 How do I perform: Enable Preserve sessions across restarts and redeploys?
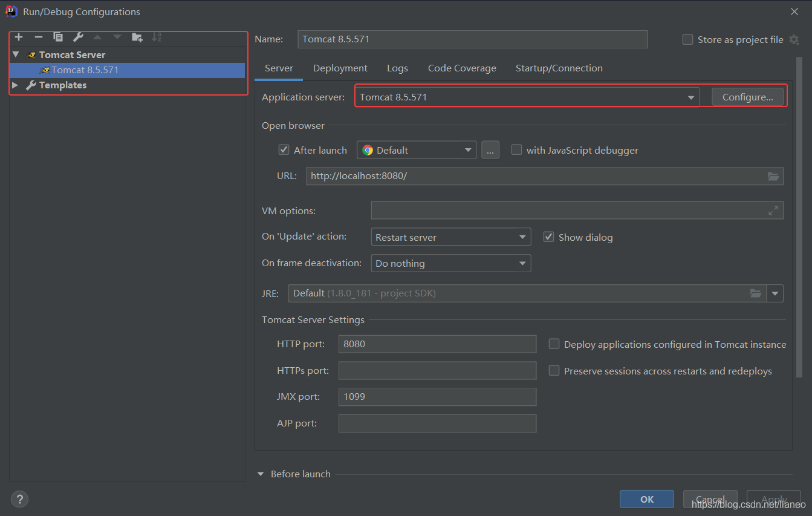click(554, 370)
